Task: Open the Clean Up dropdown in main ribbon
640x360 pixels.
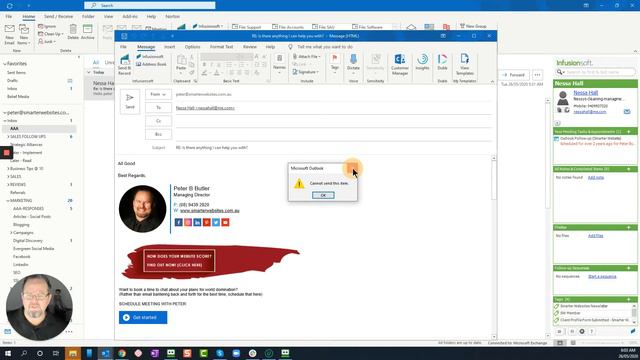Action: click(x=50, y=34)
